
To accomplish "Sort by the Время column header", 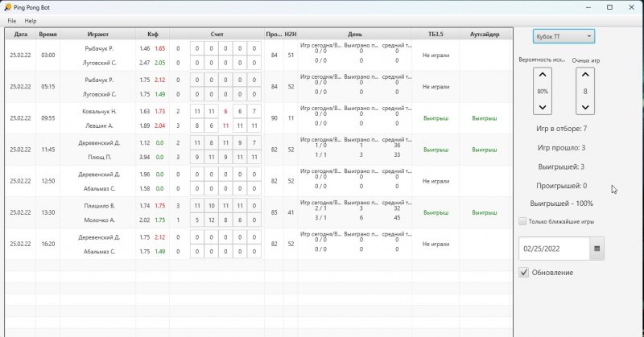I will [x=47, y=35].
